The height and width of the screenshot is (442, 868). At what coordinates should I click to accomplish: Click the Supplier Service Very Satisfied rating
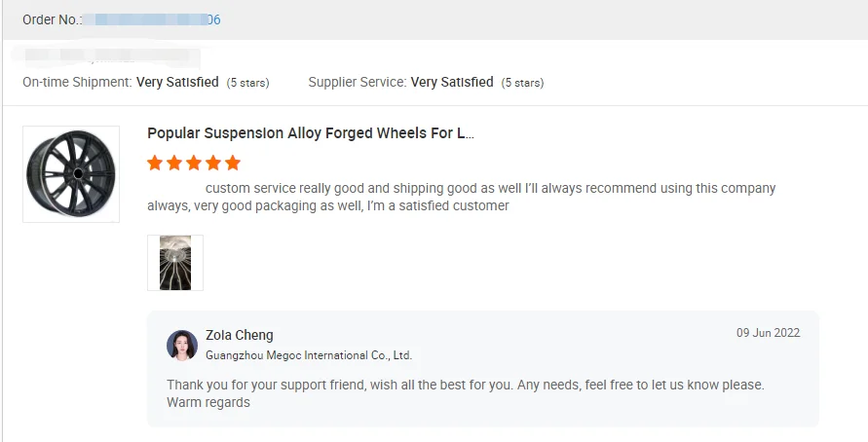(x=452, y=83)
